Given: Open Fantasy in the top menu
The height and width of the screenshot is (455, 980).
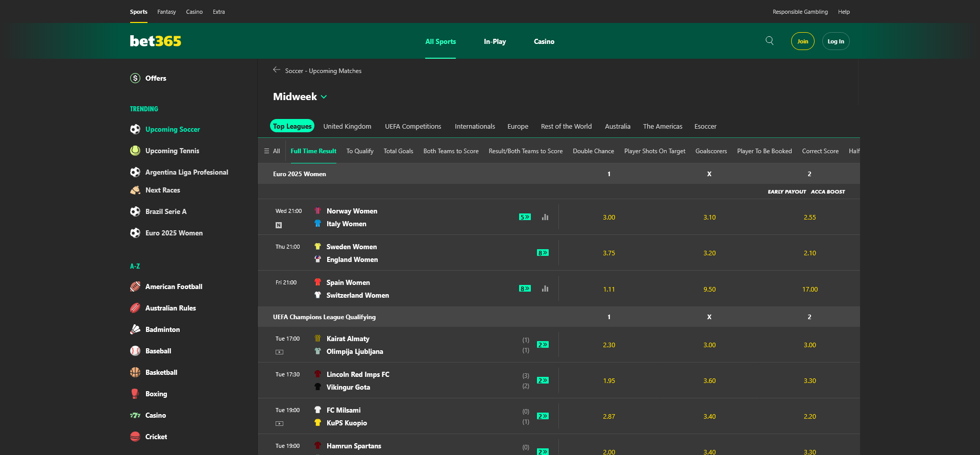Looking at the screenshot, I should (166, 12).
